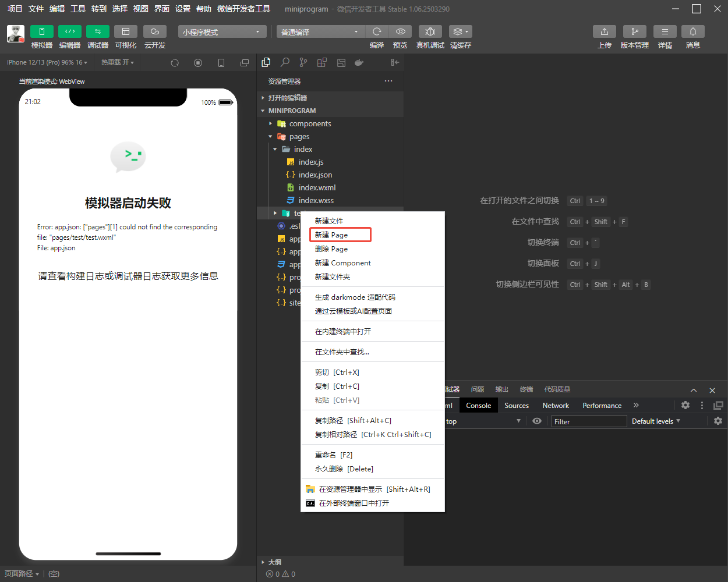This screenshot has width=728, height=582.
Task: Click the 预览 preview eye icon
Action: (x=400, y=31)
